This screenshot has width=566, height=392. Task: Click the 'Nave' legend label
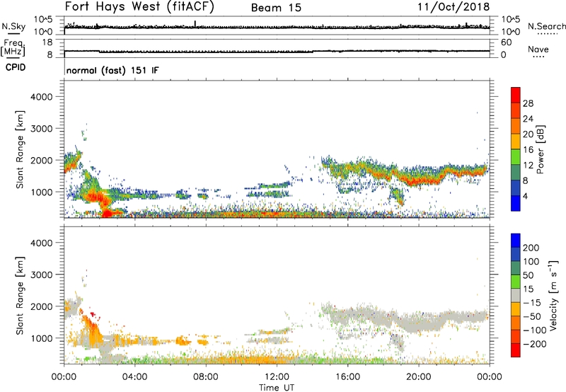pyautogui.click(x=538, y=49)
